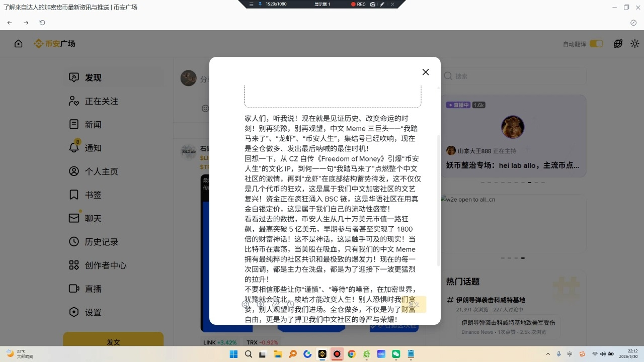Click the dashed box at composer top
Viewport: 644px width, 362px height.
point(333,96)
